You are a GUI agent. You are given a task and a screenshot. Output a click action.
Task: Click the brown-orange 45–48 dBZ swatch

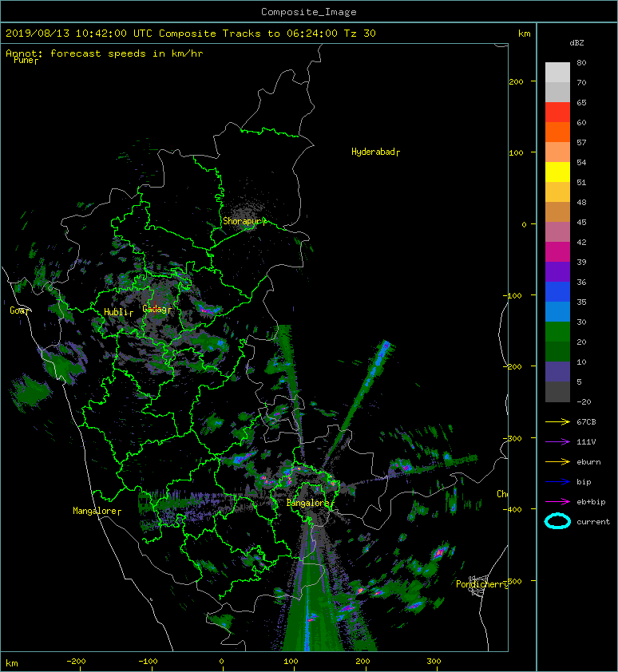click(x=557, y=211)
